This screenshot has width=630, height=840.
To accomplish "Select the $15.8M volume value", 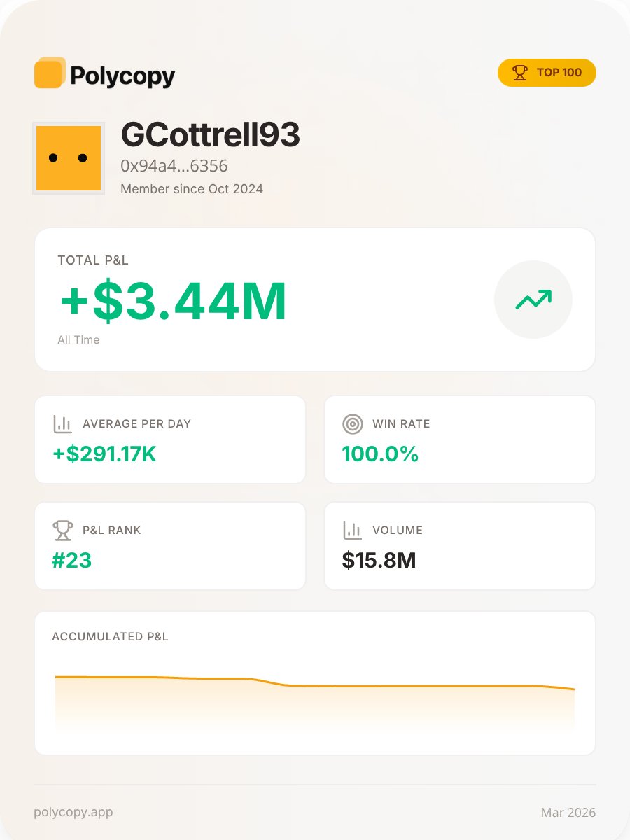I will click(379, 561).
